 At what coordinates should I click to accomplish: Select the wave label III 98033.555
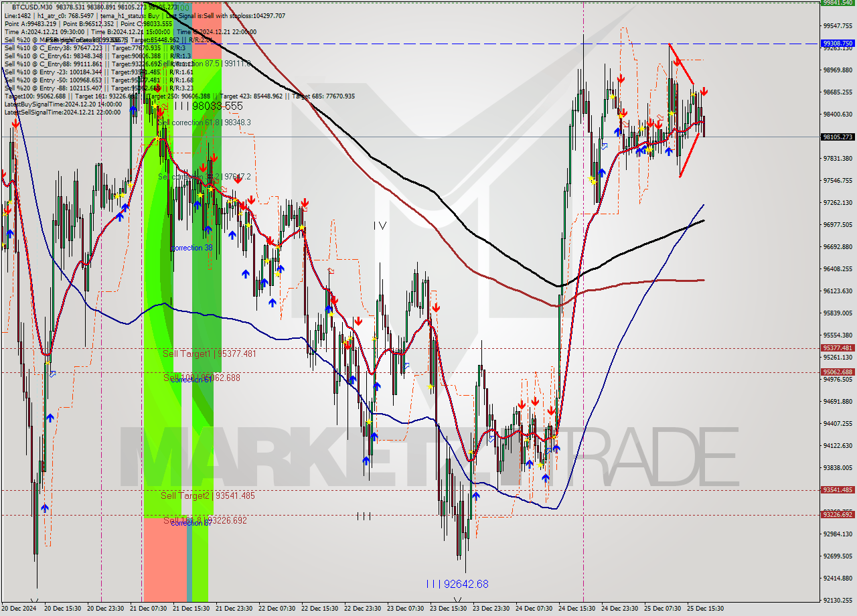208,106
